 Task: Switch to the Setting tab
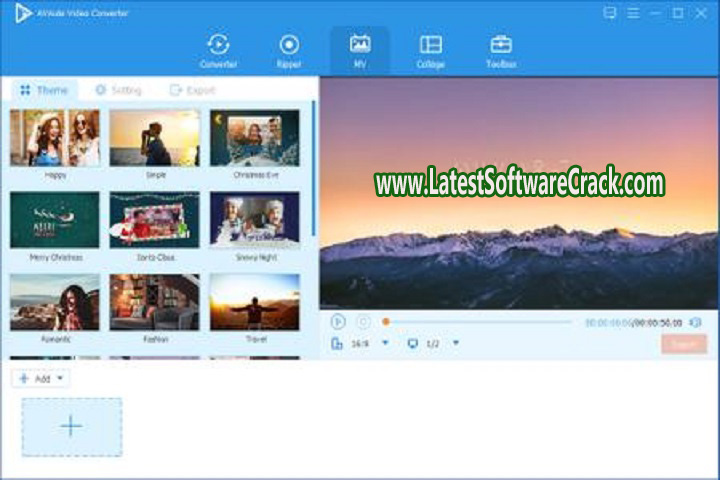[x=118, y=90]
